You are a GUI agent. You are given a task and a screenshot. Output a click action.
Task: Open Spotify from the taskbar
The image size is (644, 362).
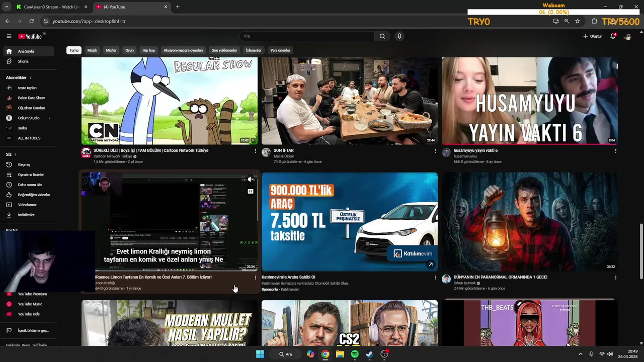pyautogui.click(x=355, y=354)
